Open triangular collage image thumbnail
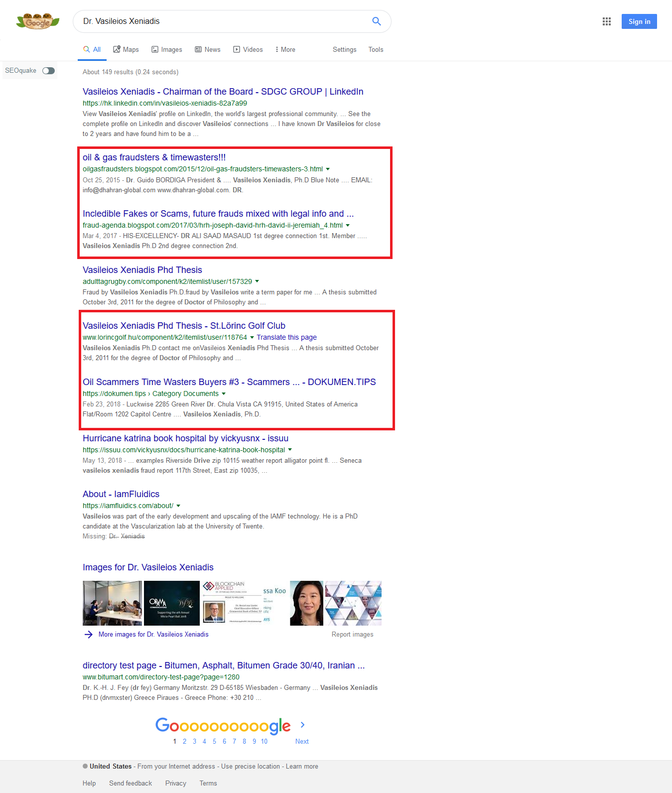The width and height of the screenshot is (672, 793). pyautogui.click(x=353, y=603)
